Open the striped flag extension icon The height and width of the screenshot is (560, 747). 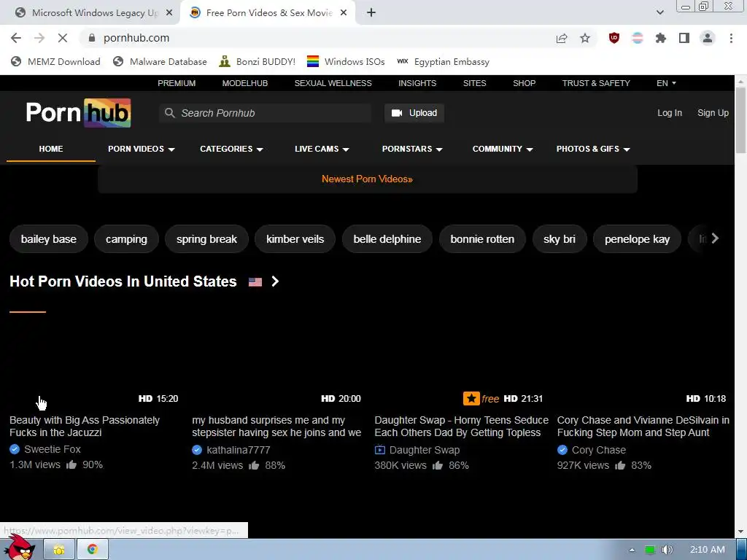coord(638,38)
